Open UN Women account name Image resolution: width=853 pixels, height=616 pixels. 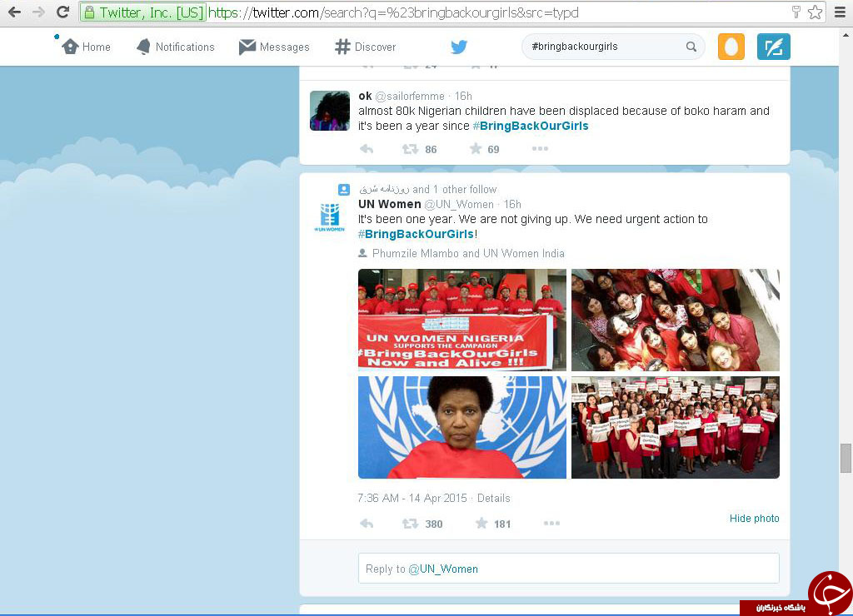pyautogui.click(x=390, y=205)
